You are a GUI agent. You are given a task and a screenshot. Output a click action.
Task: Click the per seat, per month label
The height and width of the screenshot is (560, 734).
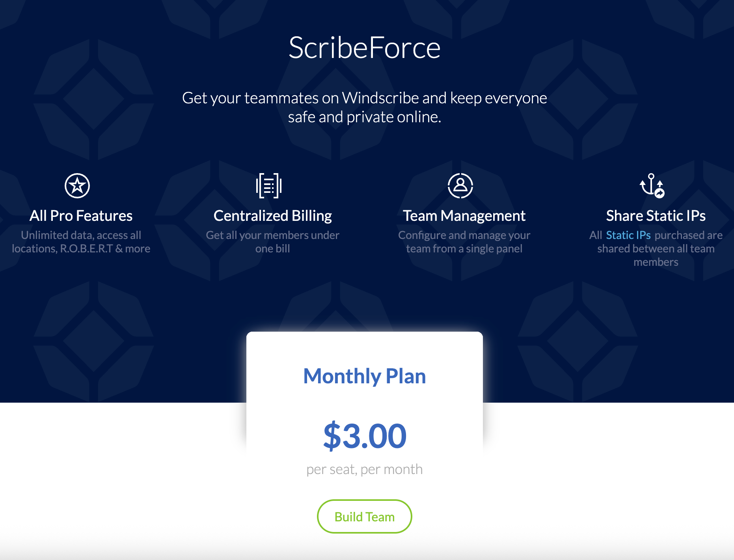pos(364,469)
